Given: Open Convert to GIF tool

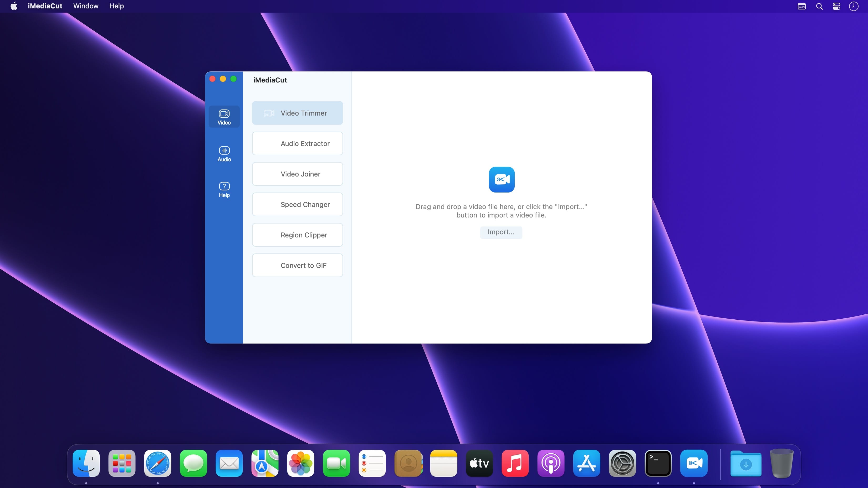Looking at the screenshot, I should coord(297,265).
